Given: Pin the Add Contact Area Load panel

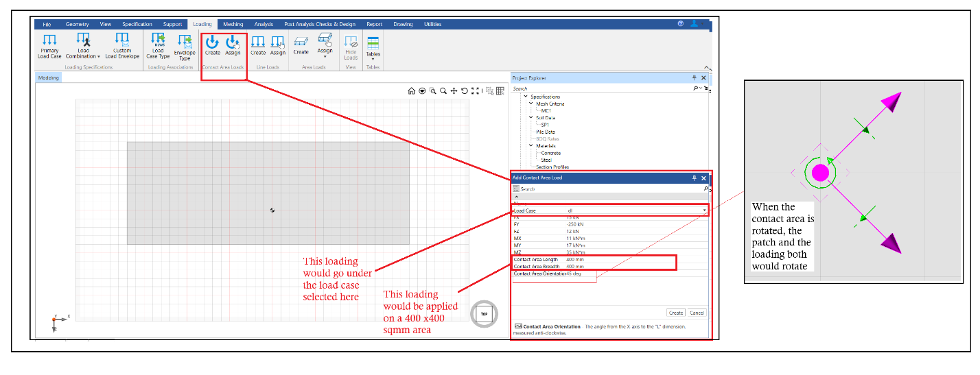Looking at the screenshot, I should (x=694, y=178).
